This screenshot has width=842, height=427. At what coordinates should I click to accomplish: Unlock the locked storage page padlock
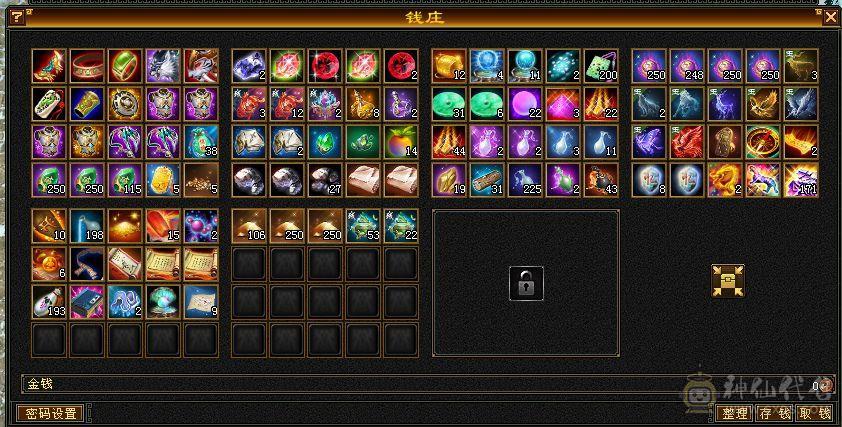point(526,284)
